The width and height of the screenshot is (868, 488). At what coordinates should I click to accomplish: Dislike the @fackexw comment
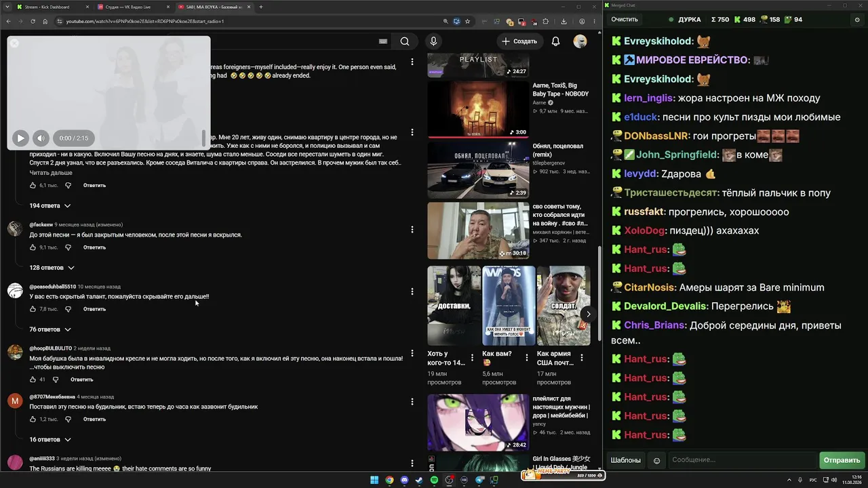point(68,247)
